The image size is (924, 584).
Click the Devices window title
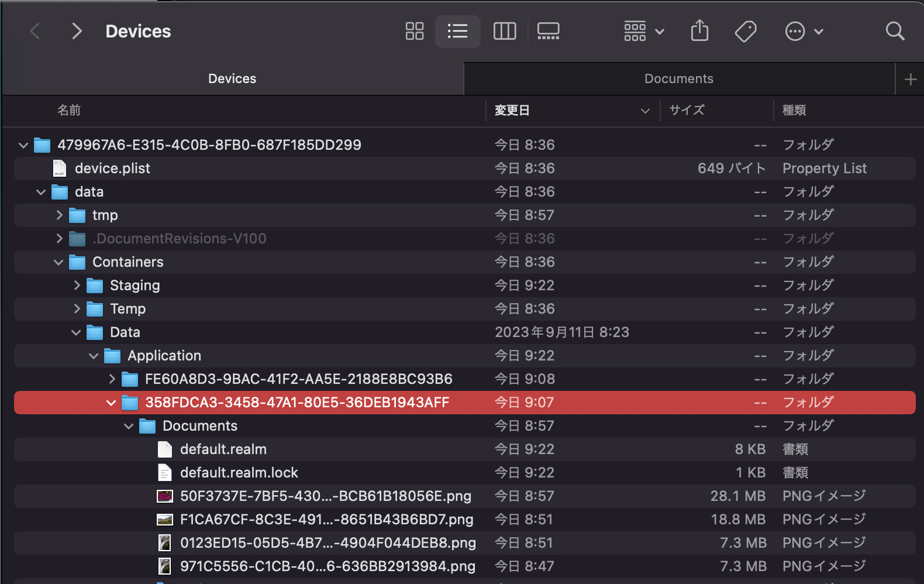[138, 31]
